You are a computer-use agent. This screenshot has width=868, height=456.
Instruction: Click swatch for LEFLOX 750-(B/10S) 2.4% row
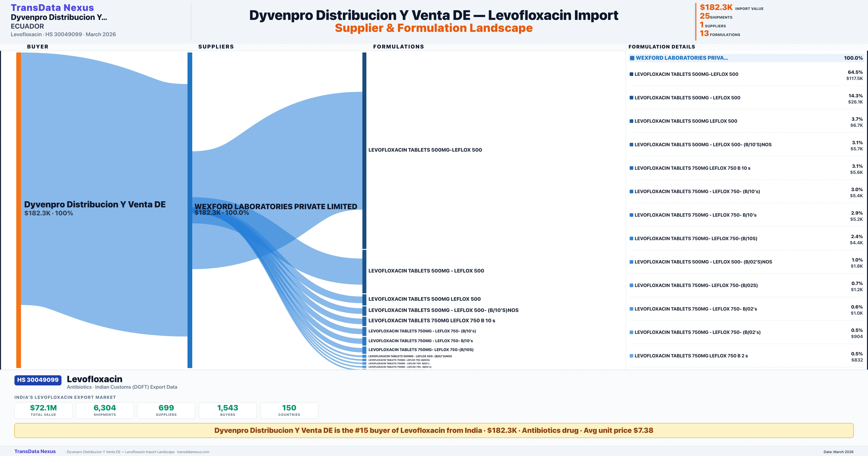(631, 238)
